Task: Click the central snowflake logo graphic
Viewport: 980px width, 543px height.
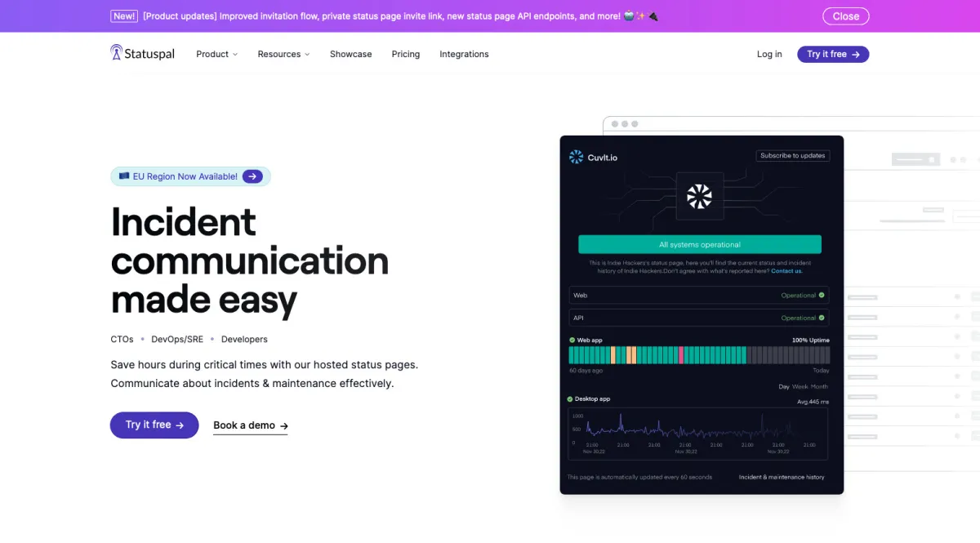Action: (699, 196)
